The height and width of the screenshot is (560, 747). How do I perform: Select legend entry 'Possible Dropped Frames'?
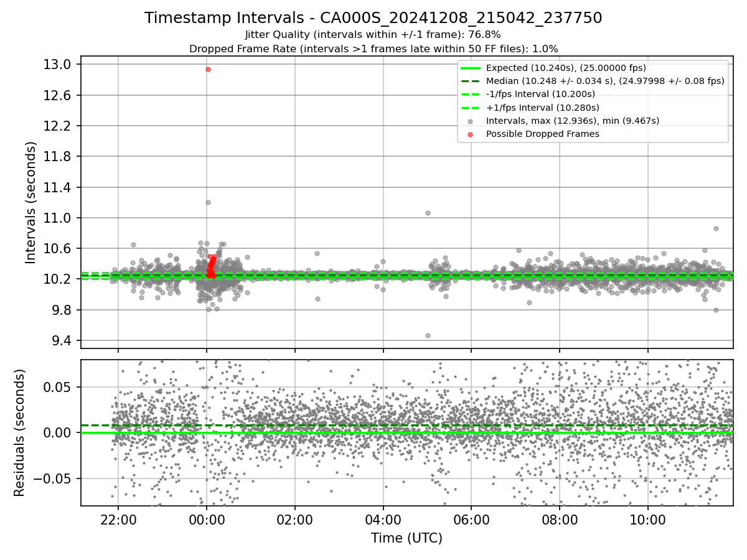tap(542, 134)
